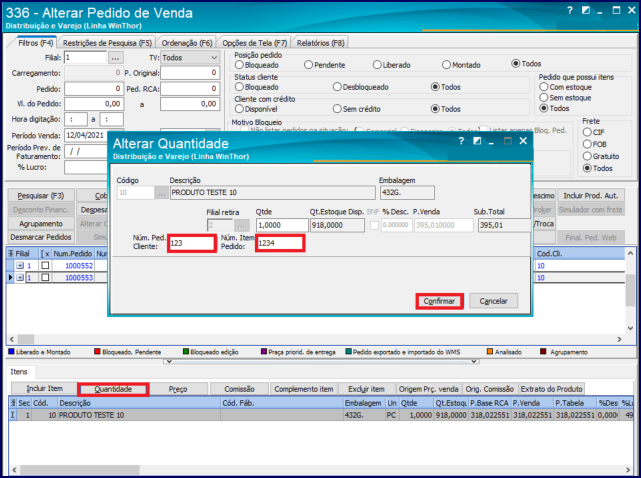Open the Relatórios (F8) tab
The image size is (641, 478).
[320, 43]
